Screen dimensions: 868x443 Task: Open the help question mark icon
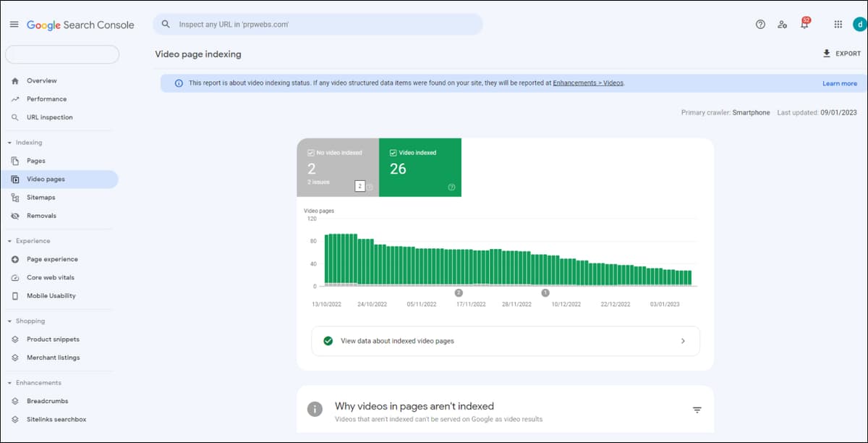[760, 24]
